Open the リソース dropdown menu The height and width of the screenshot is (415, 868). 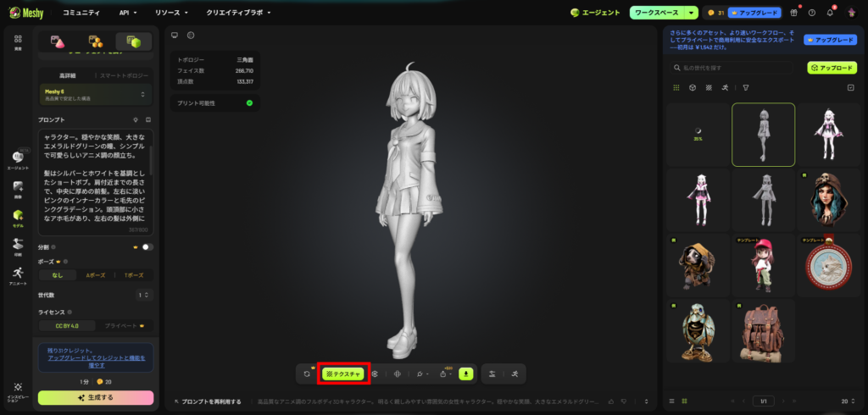171,12
